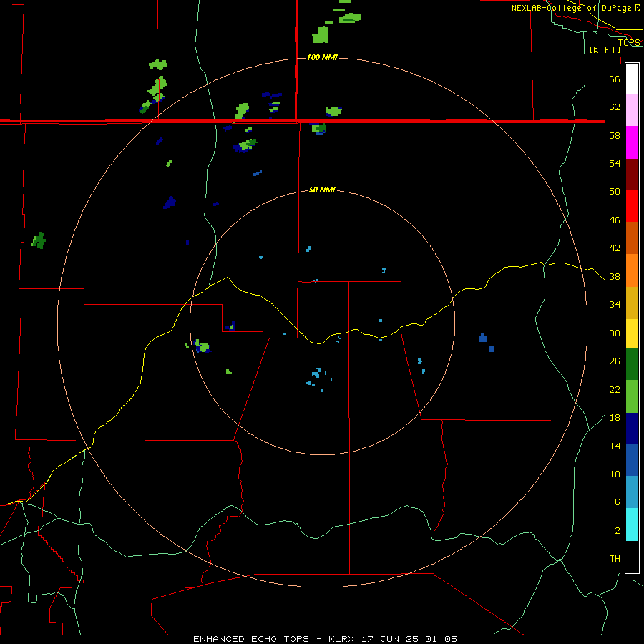
Task: Click the '18' legend value
Action: [615, 418]
